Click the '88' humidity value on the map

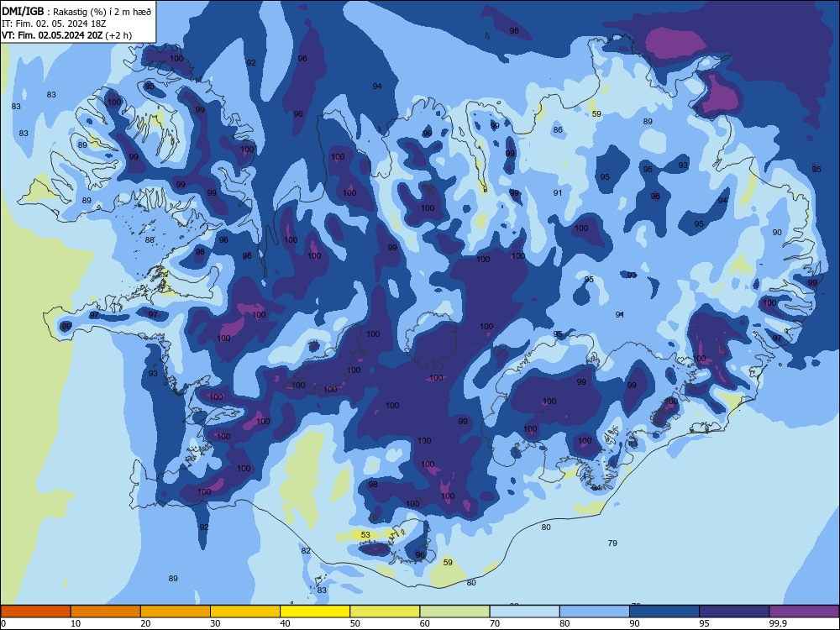(x=150, y=240)
